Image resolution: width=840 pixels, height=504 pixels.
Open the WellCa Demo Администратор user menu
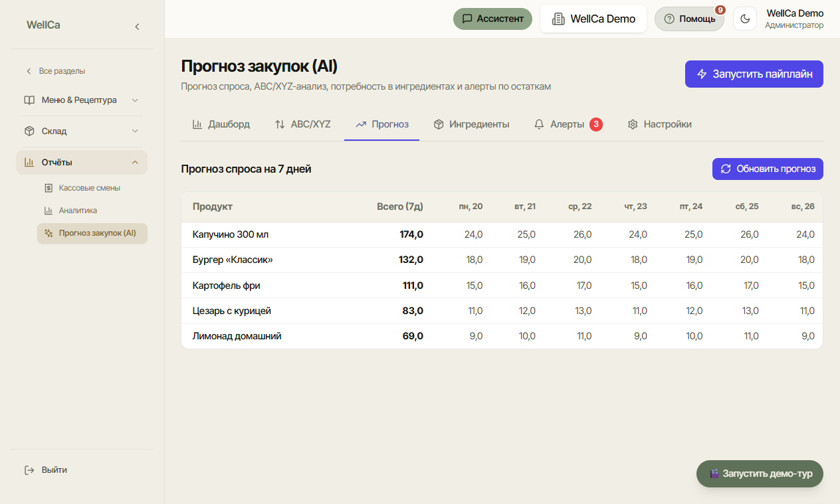794,19
